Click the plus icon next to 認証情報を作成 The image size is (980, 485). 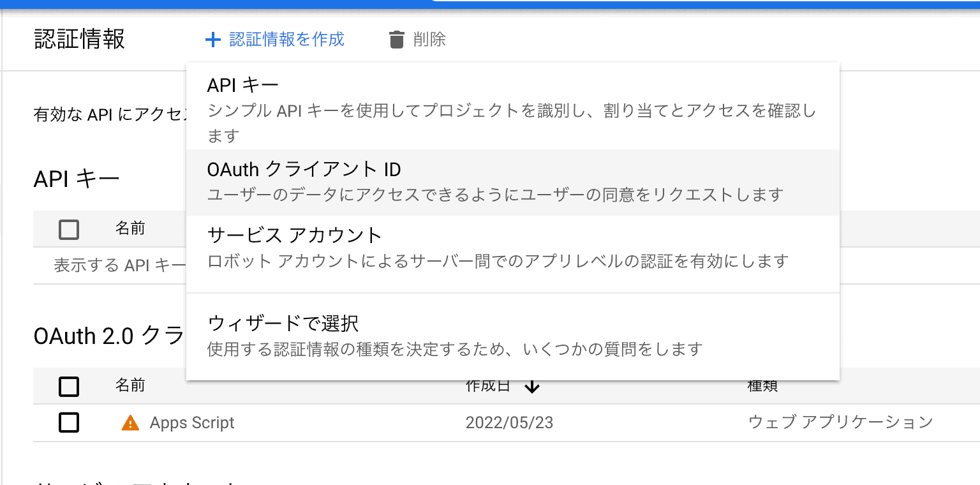212,40
